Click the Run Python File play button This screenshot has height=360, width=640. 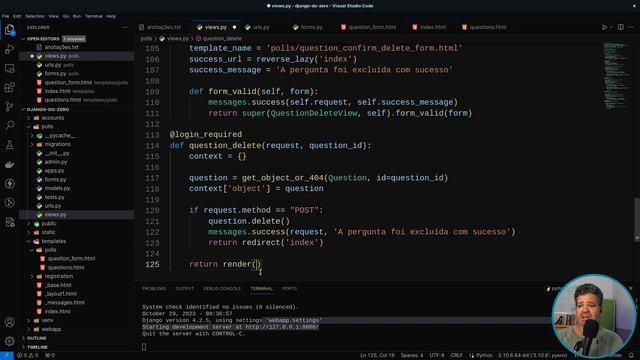pyautogui.click(x=604, y=27)
